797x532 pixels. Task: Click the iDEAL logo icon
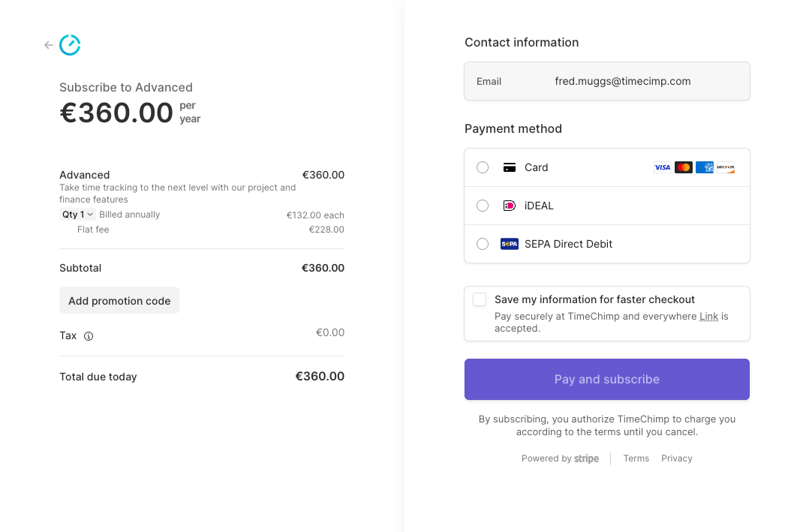click(x=509, y=206)
